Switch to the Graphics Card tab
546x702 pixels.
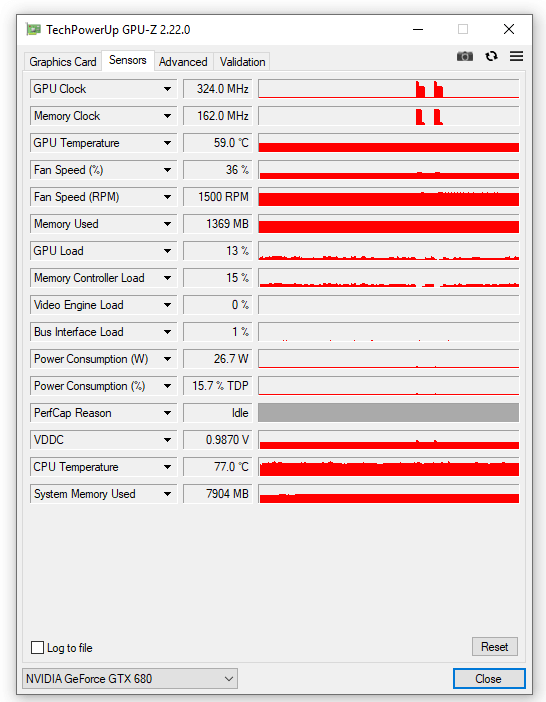[63, 62]
